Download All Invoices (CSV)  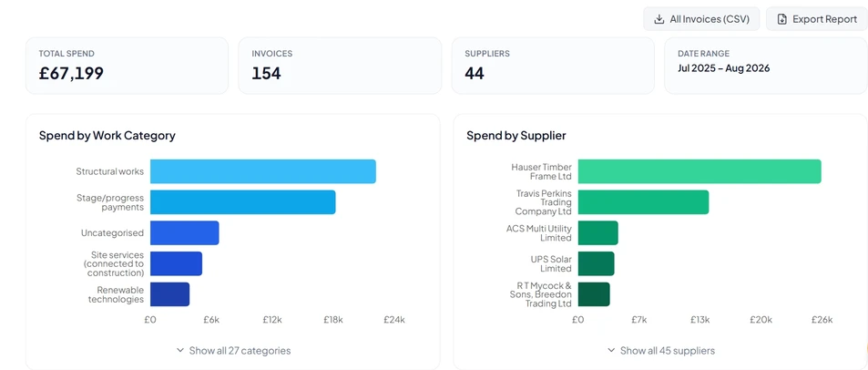pos(701,19)
